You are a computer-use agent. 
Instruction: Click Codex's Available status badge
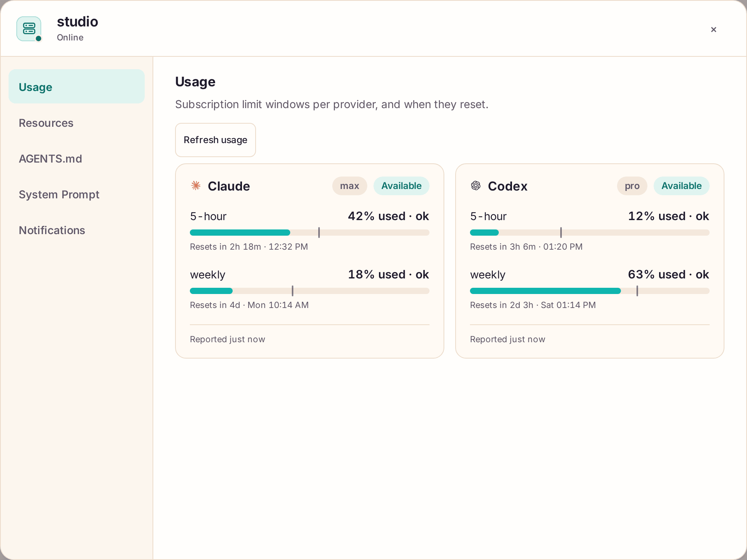681,186
